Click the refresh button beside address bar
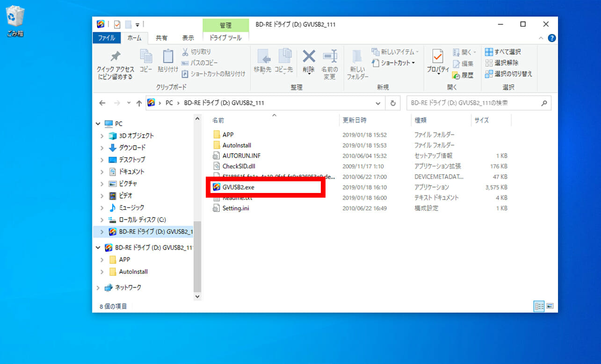Viewport: 601px width, 364px height. click(x=393, y=103)
